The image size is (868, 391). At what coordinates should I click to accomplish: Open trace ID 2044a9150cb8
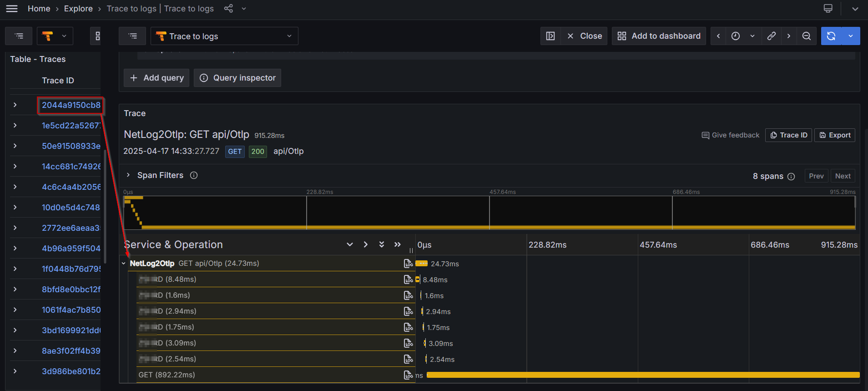pyautogui.click(x=71, y=105)
